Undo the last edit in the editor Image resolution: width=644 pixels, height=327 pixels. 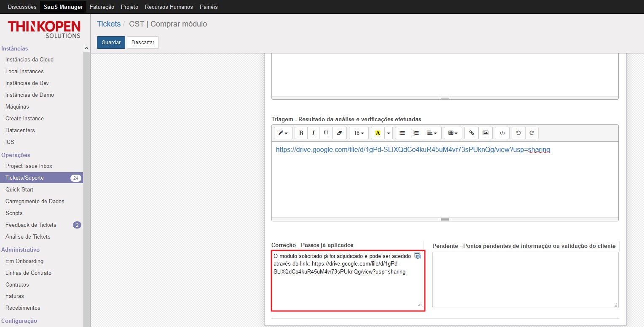(518, 133)
